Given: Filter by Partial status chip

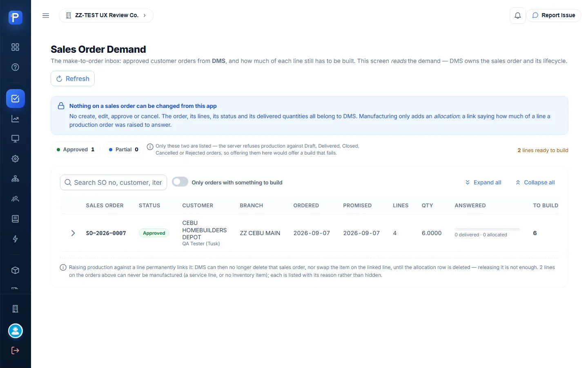Looking at the screenshot, I should (x=124, y=150).
